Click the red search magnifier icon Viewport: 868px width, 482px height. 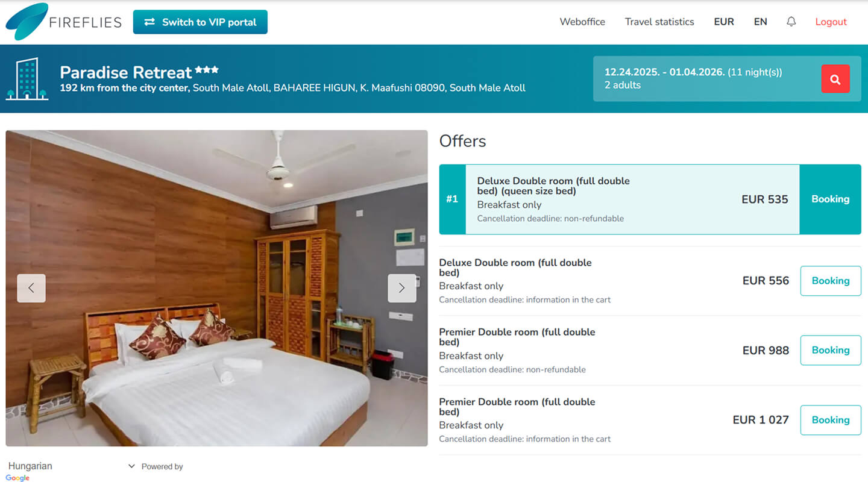pos(835,79)
